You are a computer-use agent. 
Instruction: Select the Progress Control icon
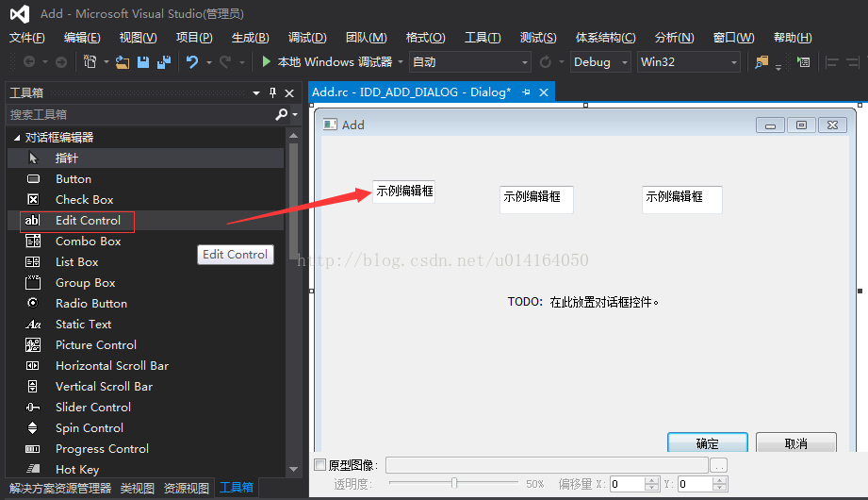click(x=33, y=449)
